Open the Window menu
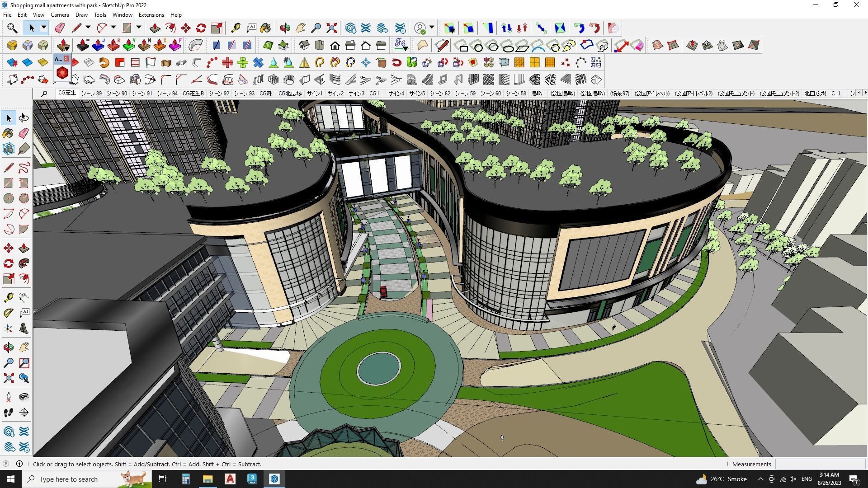 pos(122,15)
